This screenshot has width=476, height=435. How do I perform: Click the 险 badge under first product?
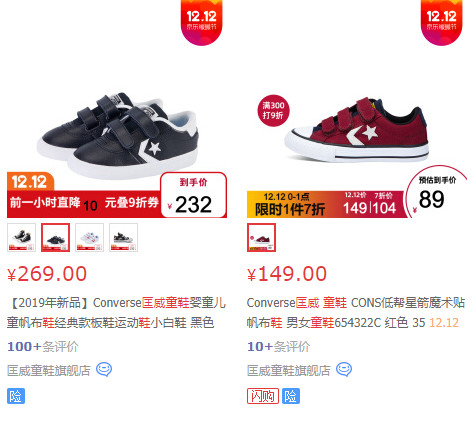16,396
